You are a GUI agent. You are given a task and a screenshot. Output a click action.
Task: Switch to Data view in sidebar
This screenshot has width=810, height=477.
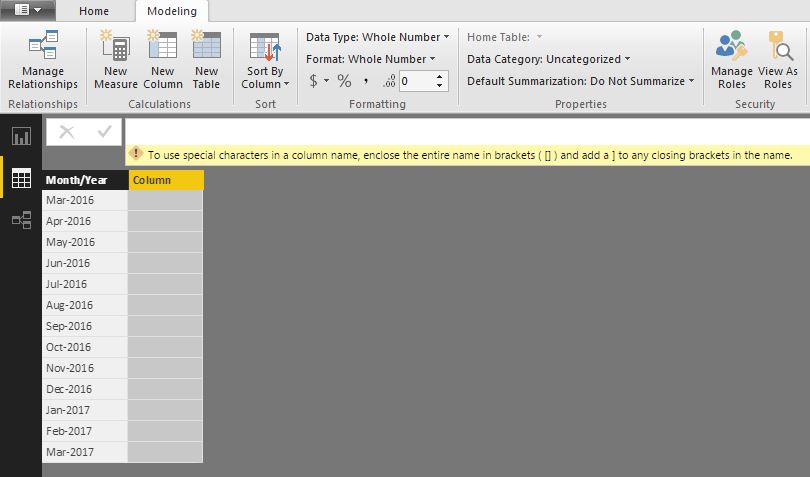tap(21, 178)
